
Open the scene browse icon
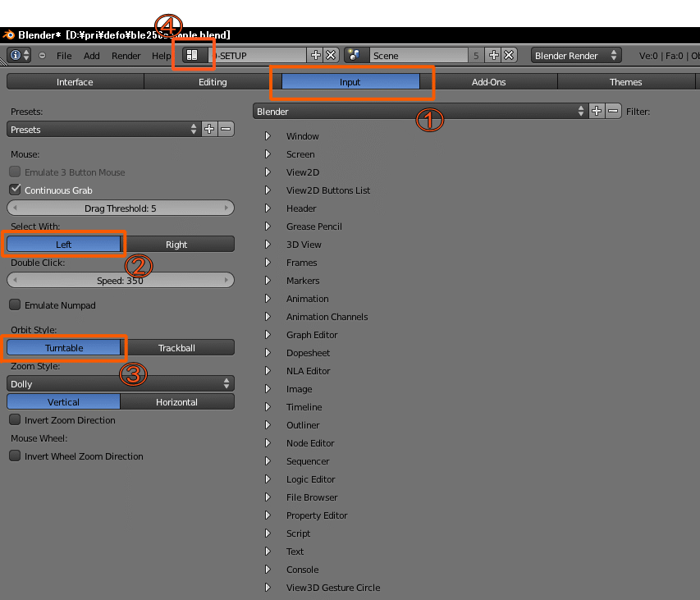click(x=355, y=55)
